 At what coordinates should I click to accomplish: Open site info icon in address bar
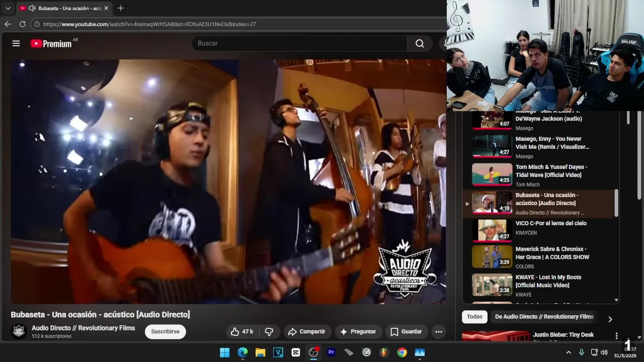click(x=37, y=24)
